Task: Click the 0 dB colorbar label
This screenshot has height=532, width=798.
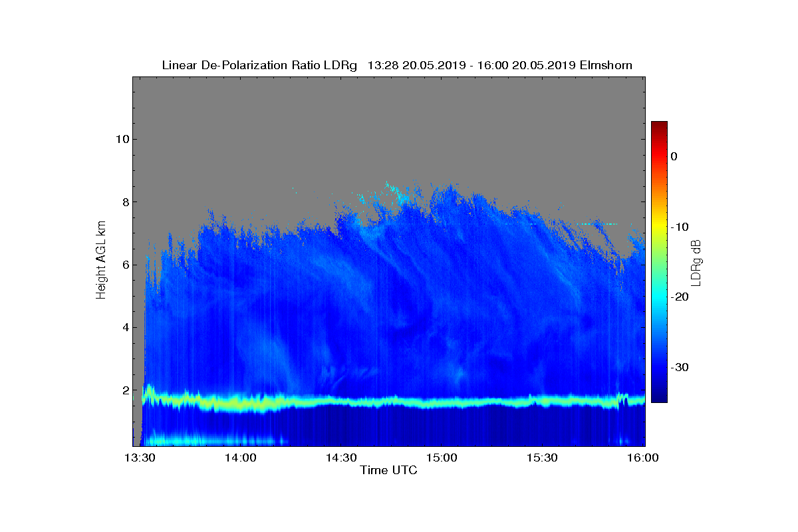Action: point(674,156)
